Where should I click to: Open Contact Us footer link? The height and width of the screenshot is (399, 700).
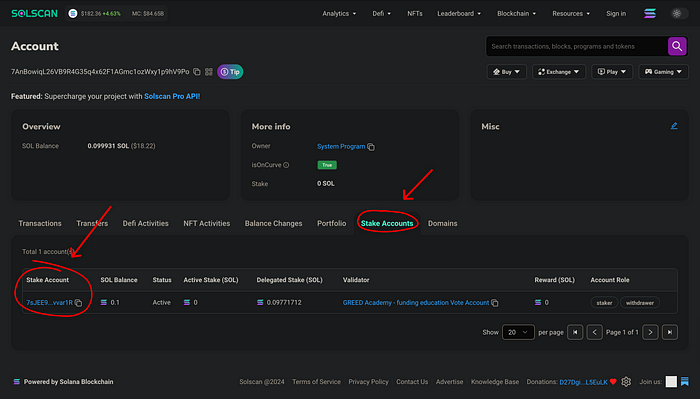(x=412, y=382)
